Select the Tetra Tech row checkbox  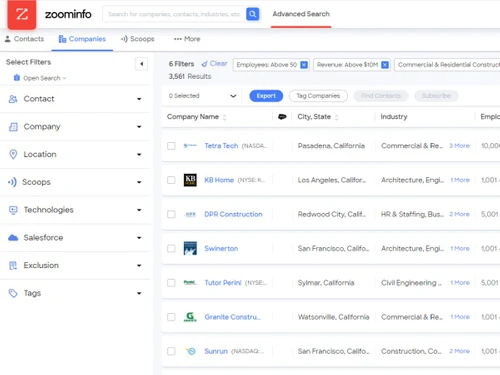171,146
